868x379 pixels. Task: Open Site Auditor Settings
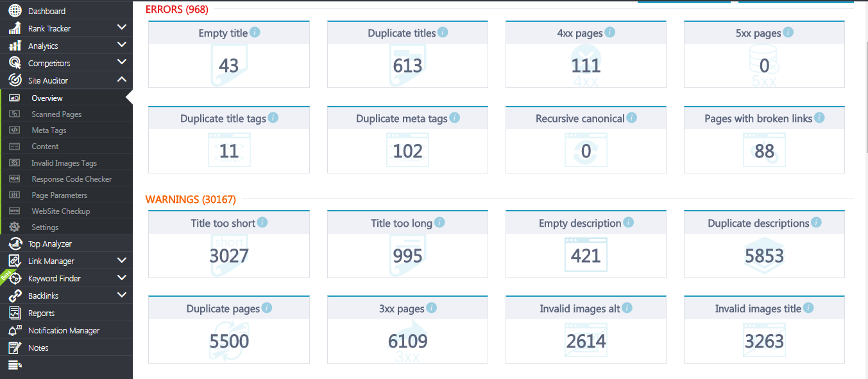coord(66,227)
